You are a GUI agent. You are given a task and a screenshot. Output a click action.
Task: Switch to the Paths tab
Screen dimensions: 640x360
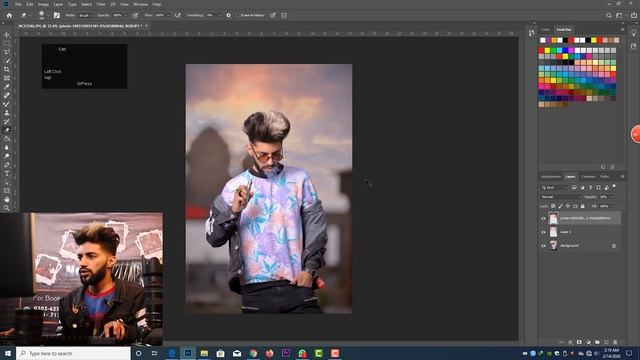[604, 177]
